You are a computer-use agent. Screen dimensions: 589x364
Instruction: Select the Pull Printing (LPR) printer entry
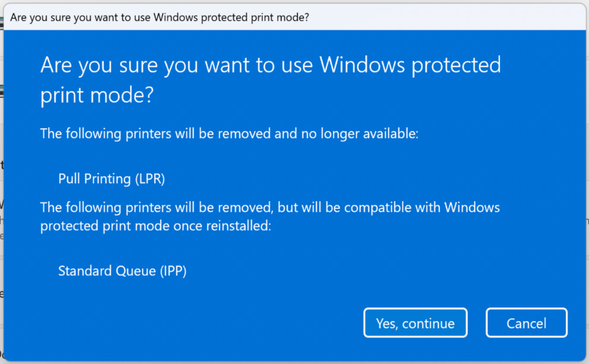click(111, 179)
